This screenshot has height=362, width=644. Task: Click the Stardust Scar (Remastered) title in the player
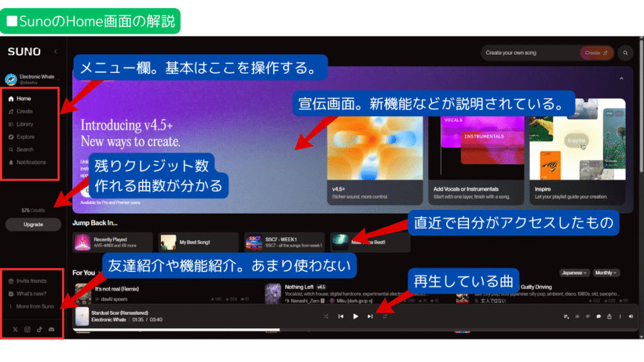pyautogui.click(x=119, y=313)
